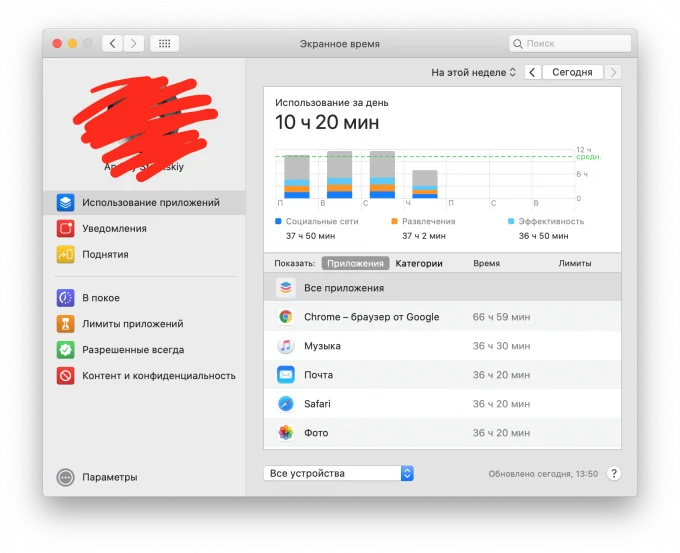Click the Параметры options circle icon

[65, 478]
